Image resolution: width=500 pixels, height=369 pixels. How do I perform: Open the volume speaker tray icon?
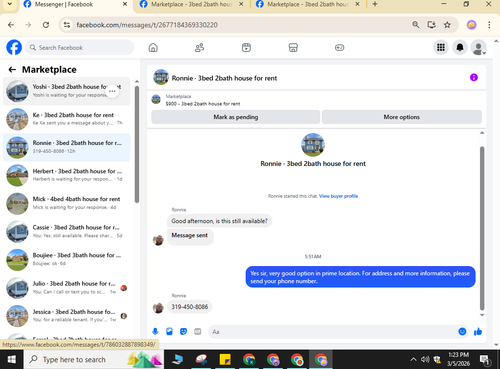pyautogui.click(x=425, y=359)
